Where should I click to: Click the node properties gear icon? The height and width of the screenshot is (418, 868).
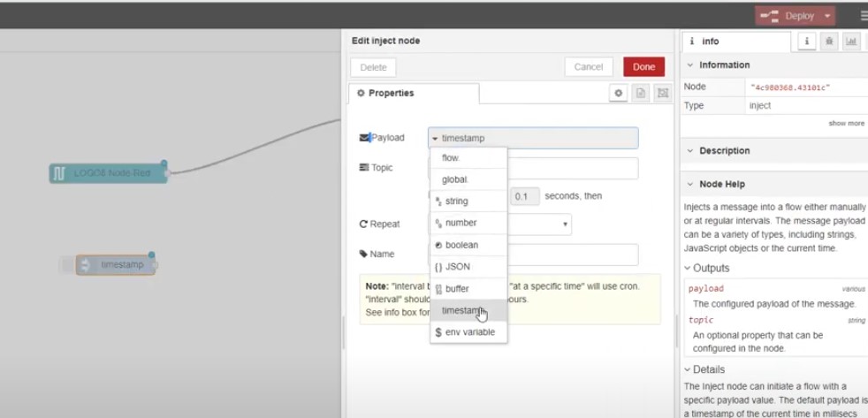pos(619,93)
